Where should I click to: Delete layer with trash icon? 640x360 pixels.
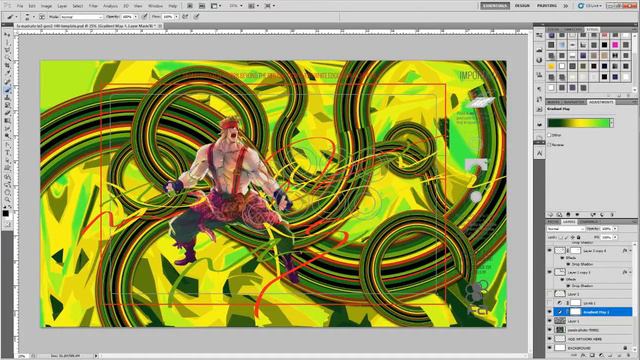click(629, 356)
